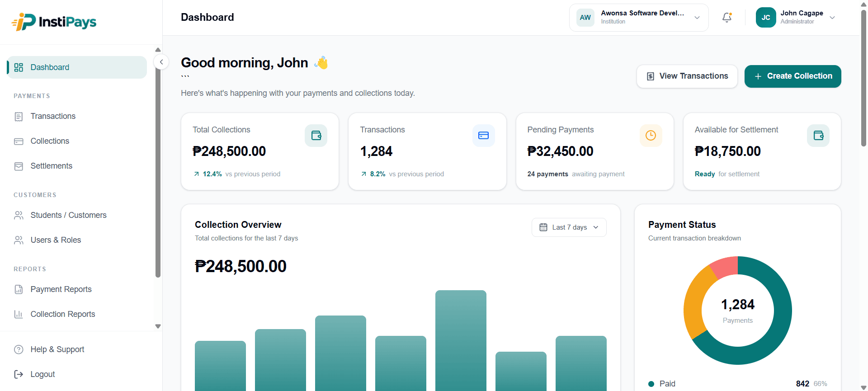The height and width of the screenshot is (391, 868).
Task: Click the '24 payments' text
Action: click(x=548, y=174)
